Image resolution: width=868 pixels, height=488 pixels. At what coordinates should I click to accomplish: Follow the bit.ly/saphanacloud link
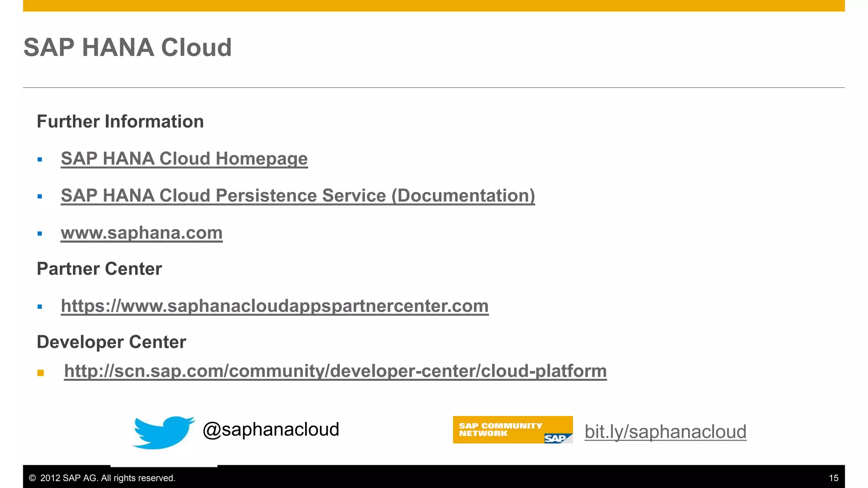coord(665,432)
